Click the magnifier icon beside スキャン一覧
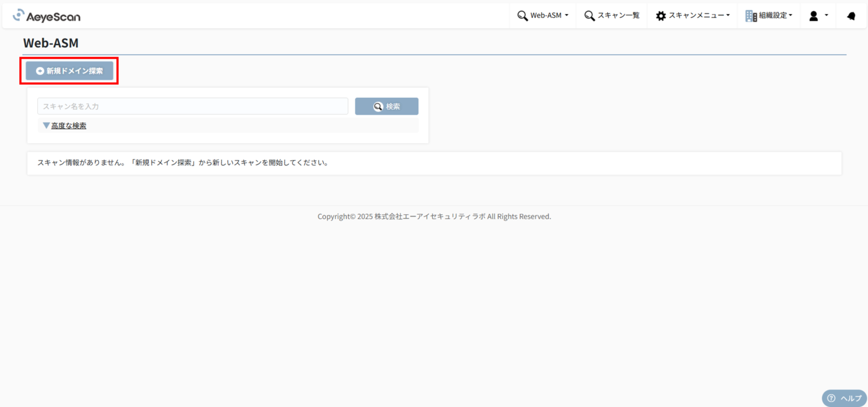Viewport: 868px width, 407px height. click(589, 15)
